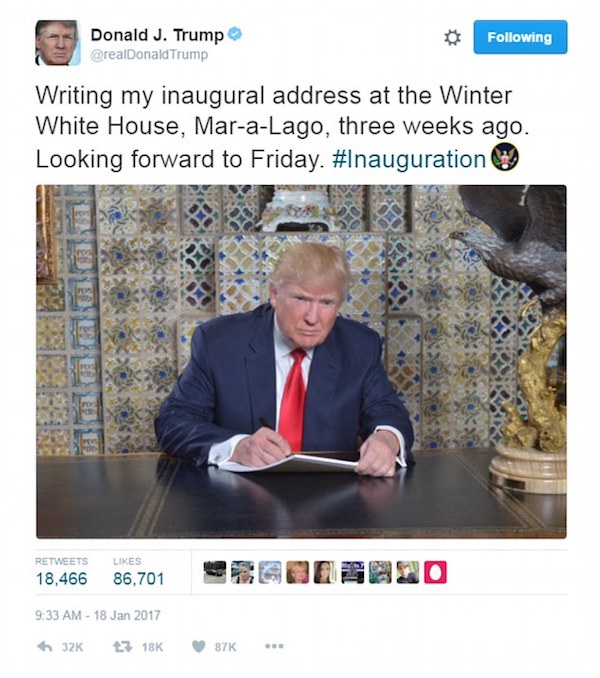Click the reply arrow icon
This screenshot has width=600, height=678.
tap(45, 646)
